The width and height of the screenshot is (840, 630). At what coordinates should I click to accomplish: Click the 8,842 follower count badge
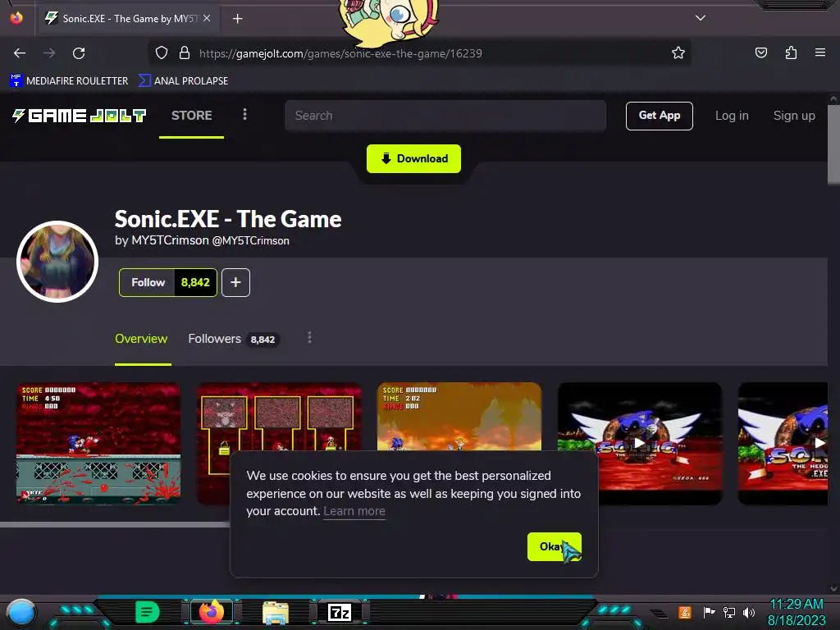click(195, 282)
